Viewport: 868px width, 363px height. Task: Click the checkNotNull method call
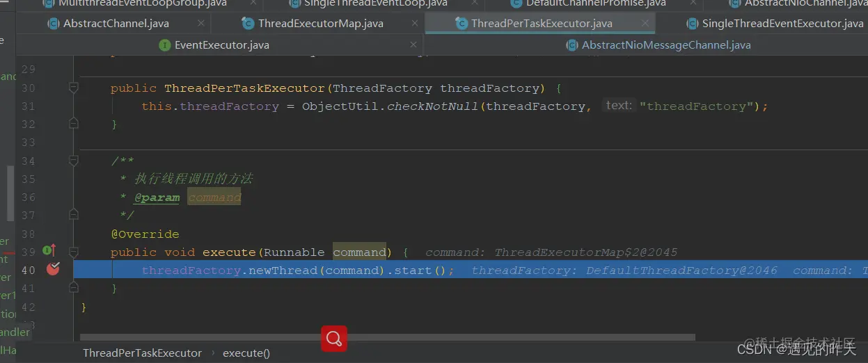point(434,106)
